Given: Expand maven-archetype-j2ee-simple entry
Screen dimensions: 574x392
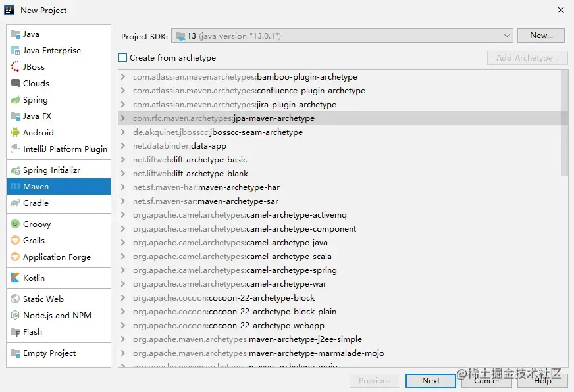Looking at the screenshot, I should (123, 339).
